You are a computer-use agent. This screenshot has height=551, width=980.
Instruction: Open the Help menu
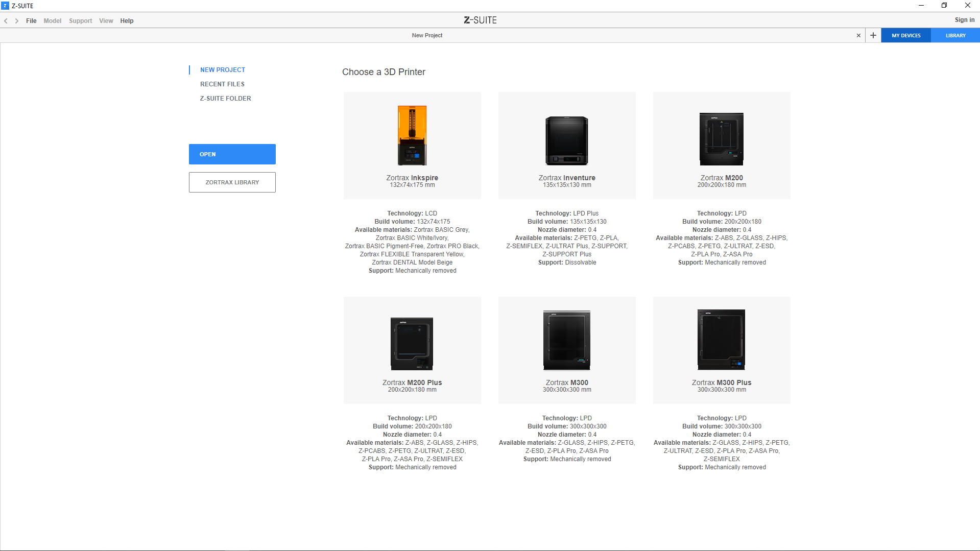[127, 21]
